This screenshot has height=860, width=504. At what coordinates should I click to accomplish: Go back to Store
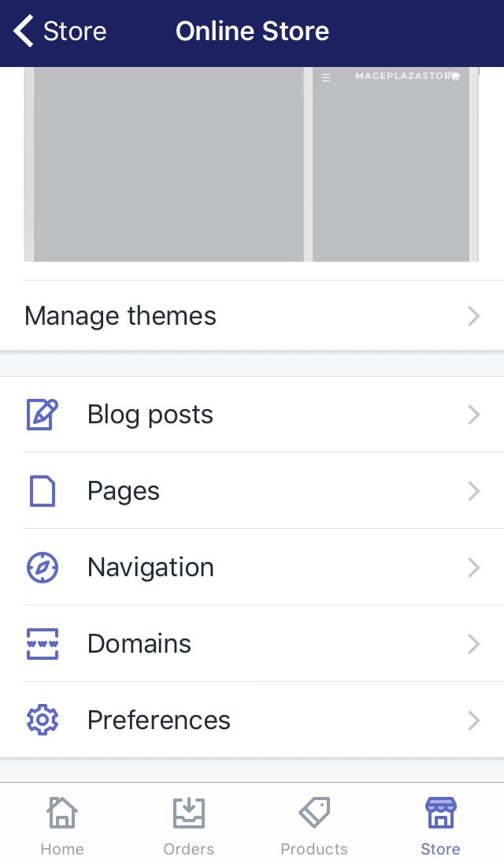(60, 32)
